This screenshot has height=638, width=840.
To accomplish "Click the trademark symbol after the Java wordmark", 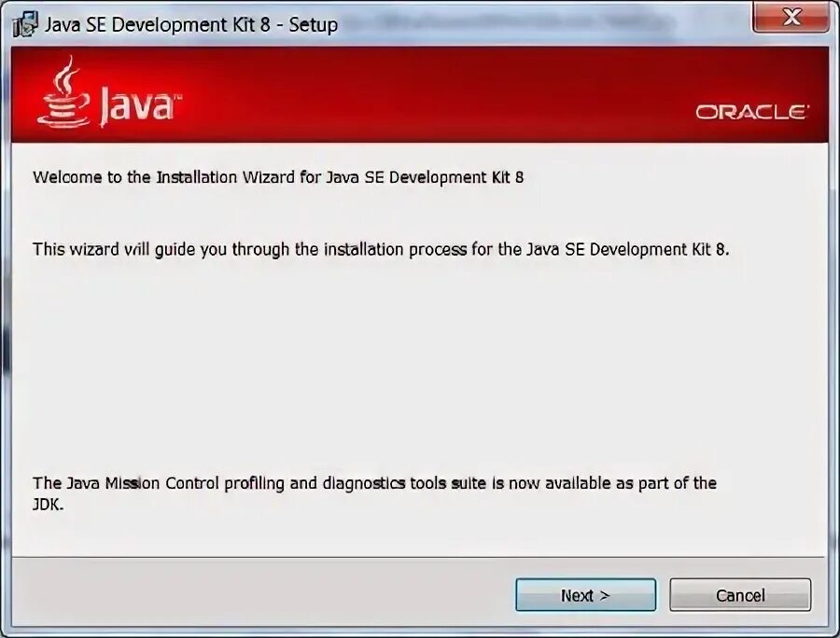I will pyautogui.click(x=178, y=97).
